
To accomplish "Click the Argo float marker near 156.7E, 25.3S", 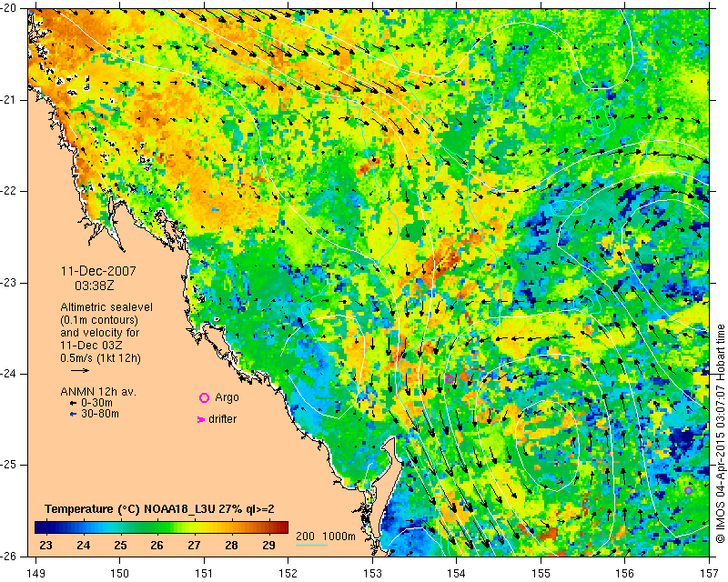I will (688, 490).
